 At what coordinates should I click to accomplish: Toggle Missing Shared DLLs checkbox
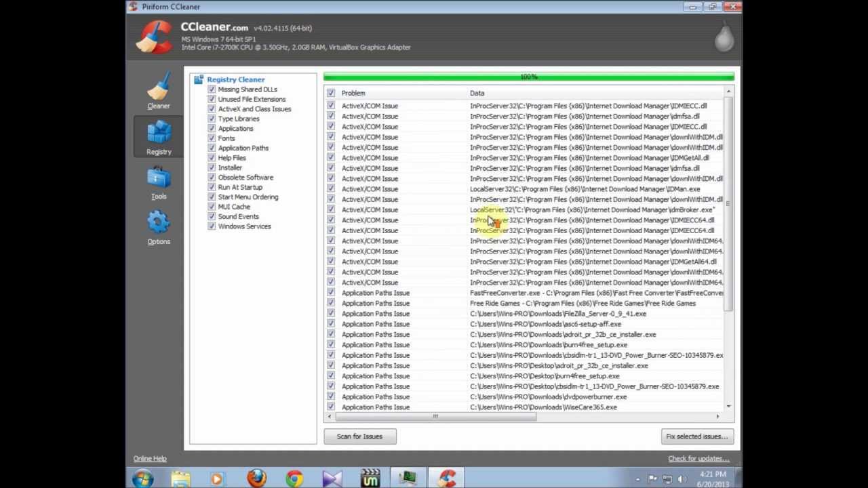(212, 89)
